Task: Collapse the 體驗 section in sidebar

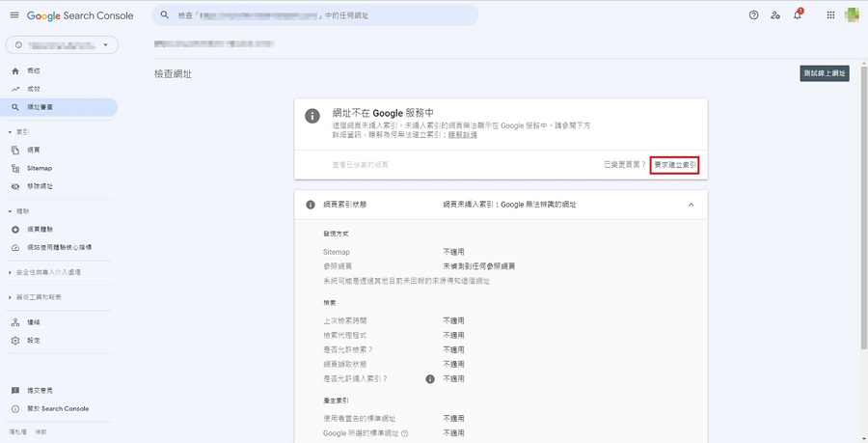Action: tap(10, 211)
